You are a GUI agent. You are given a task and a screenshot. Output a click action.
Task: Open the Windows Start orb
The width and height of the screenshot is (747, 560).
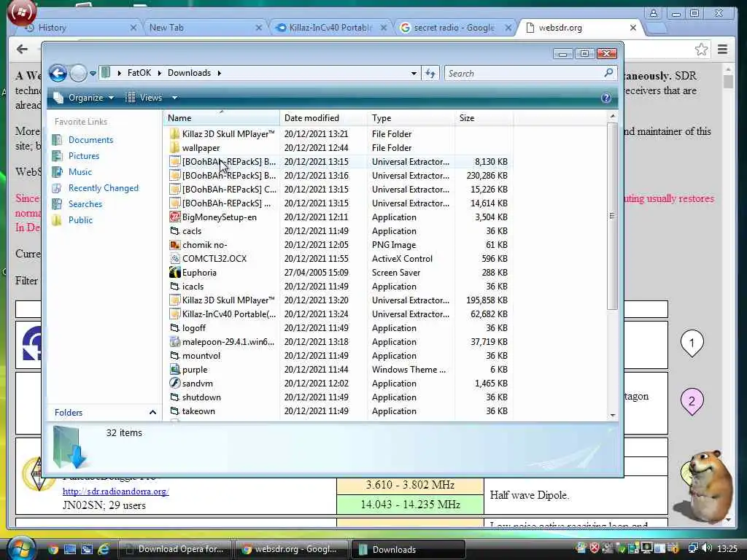point(21,548)
